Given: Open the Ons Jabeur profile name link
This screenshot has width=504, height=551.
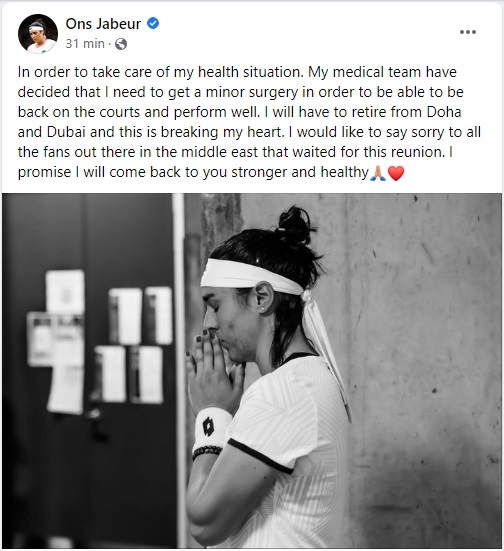Looking at the screenshot, I should 103,24.
